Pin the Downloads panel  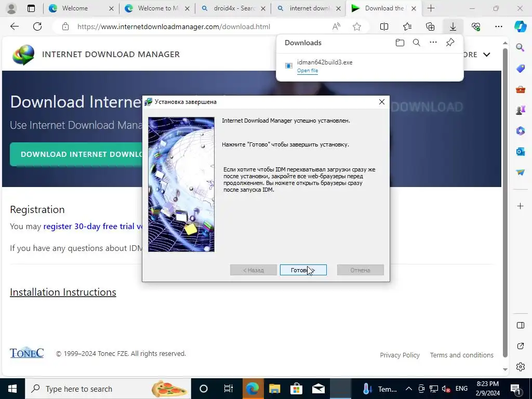click(x=450, y=43)
